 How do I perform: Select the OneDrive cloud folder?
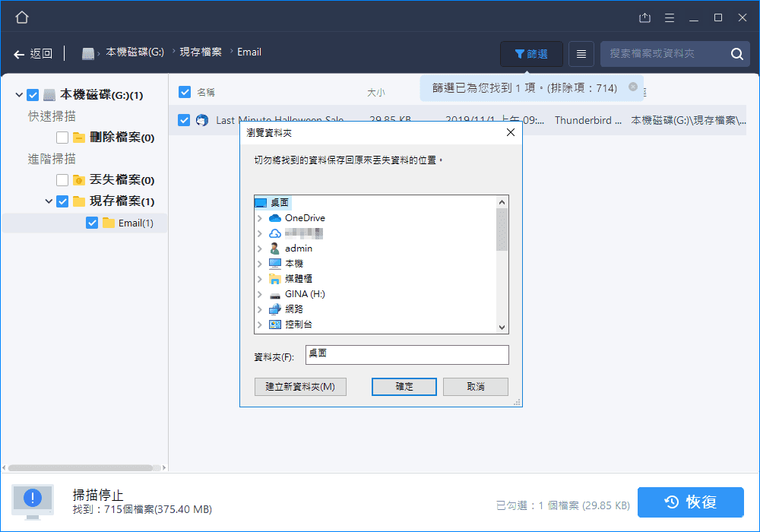coord(304,218)
